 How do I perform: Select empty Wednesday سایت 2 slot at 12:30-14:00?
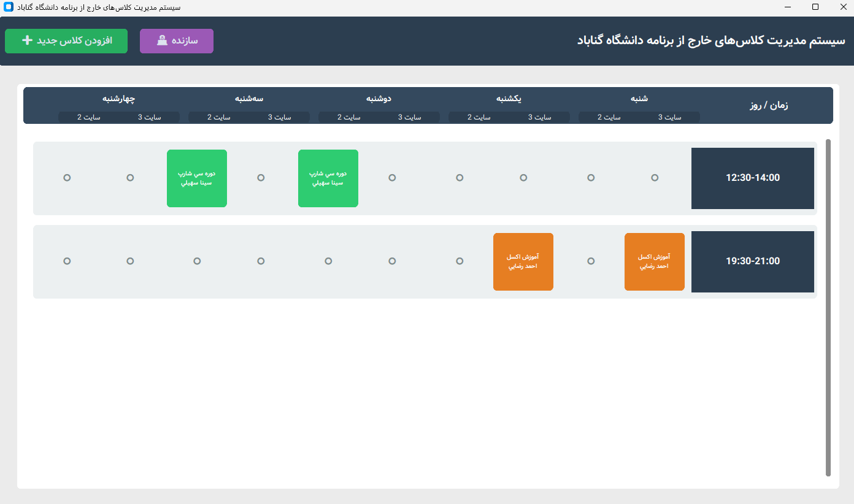(x=67, y=178)
